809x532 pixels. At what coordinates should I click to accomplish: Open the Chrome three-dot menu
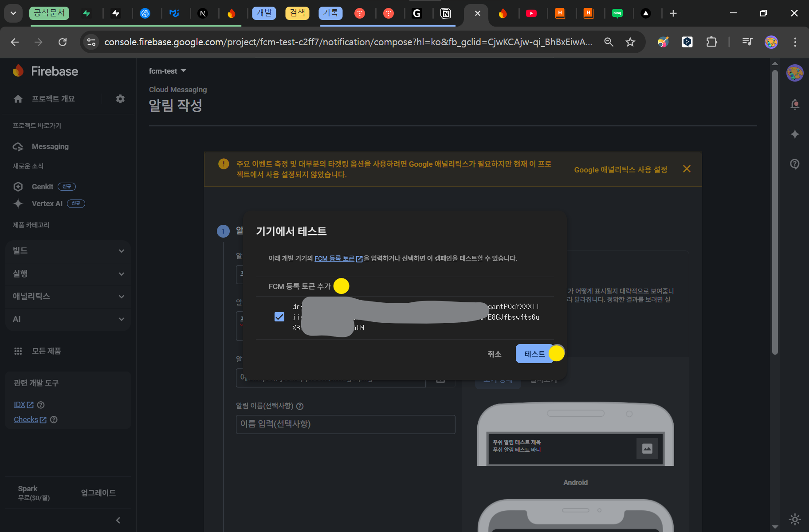point(795,42)
